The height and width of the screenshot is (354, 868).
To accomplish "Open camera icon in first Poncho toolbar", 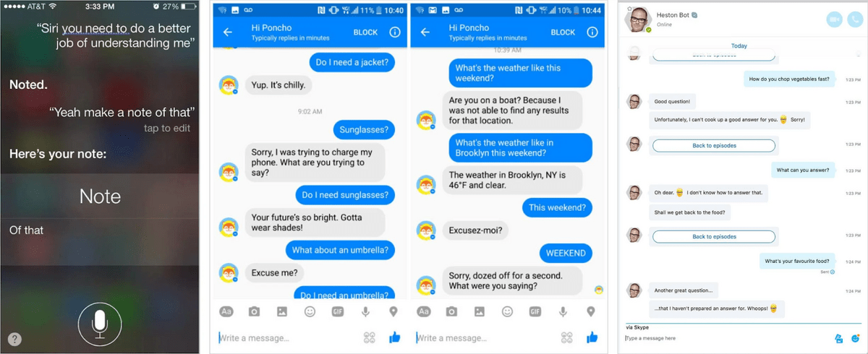I will coord(254,312).
